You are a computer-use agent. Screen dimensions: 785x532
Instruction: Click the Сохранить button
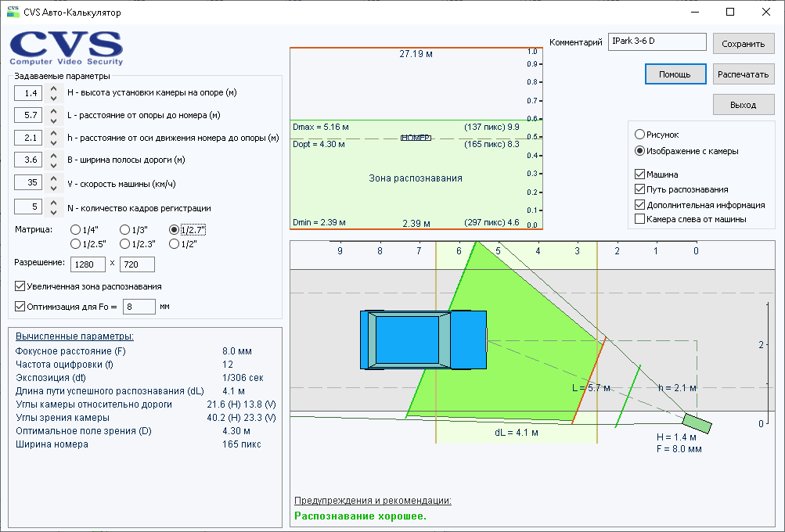[x=744, y=44]
